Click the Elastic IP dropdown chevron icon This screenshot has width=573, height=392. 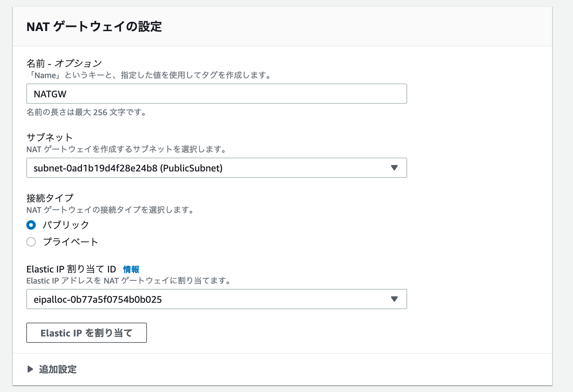pos(395,299)
